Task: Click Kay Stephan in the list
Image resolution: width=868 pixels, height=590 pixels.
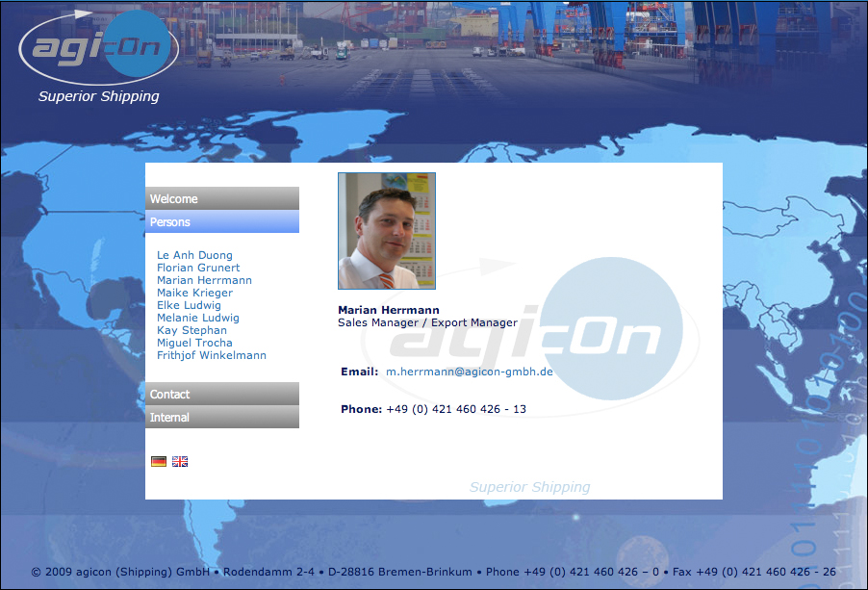Action: 191,331
